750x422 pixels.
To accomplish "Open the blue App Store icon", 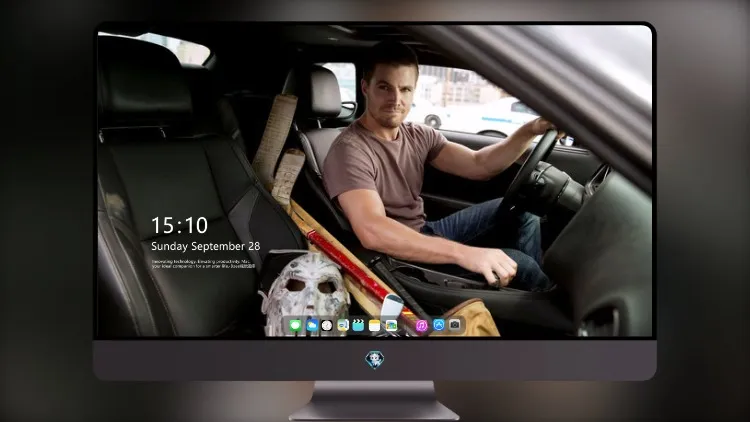I will pyautogui.click(x=439, y=325).
